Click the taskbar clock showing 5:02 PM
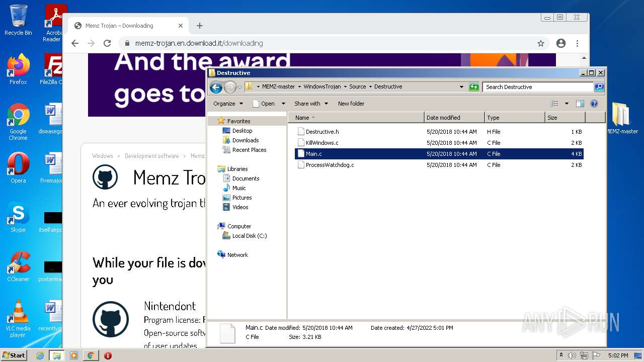644x362 pixels. (618, 355)
